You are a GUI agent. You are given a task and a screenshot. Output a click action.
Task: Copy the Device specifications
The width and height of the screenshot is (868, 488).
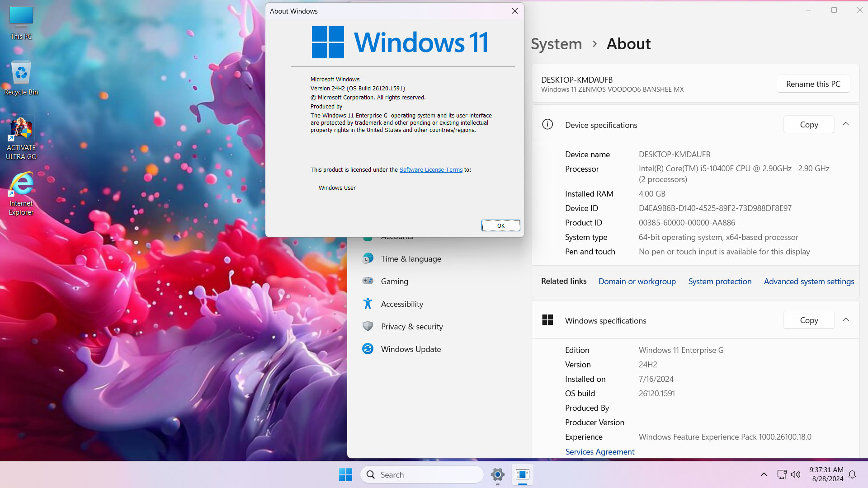click(809, 125)
